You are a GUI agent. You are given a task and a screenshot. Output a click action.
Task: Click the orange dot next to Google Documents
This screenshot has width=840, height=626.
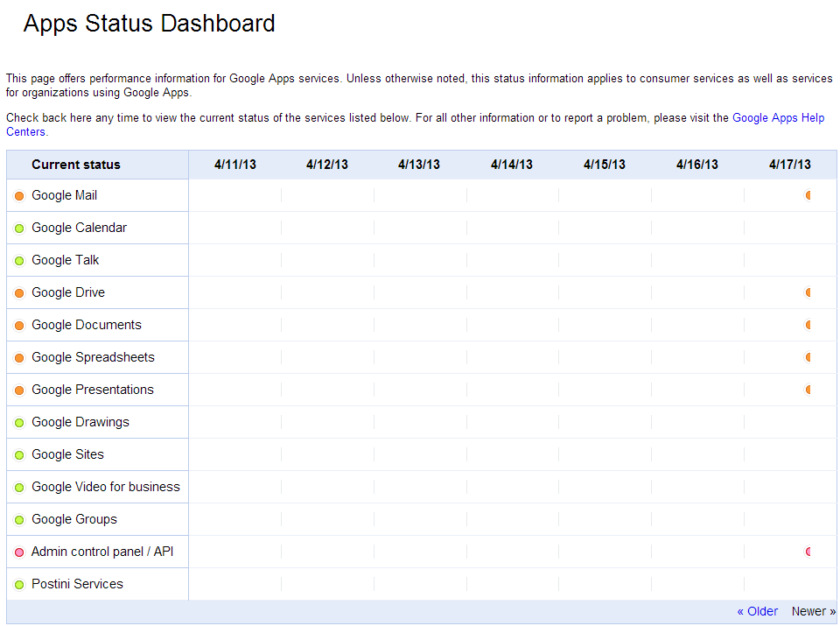[x=18, y=325]
